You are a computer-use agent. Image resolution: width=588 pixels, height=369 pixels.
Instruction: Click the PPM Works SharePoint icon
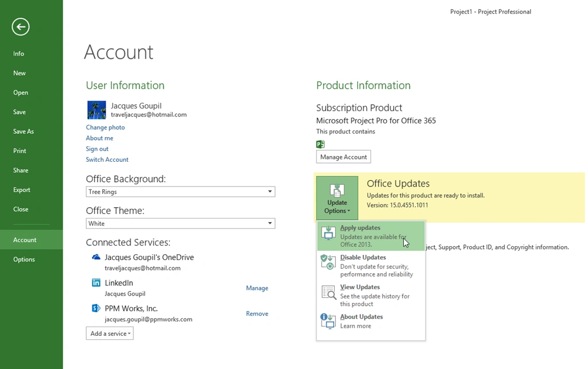(x=96, y=308)
